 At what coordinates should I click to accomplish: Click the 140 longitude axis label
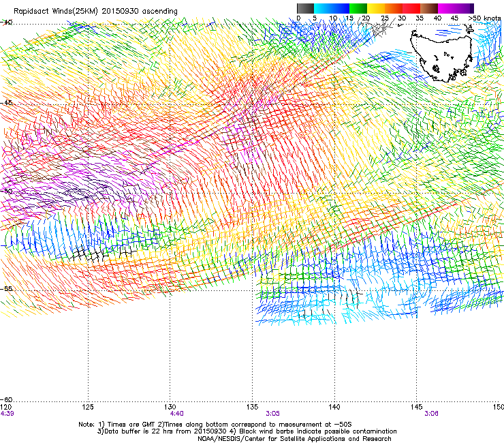click(x=334, y=407)
